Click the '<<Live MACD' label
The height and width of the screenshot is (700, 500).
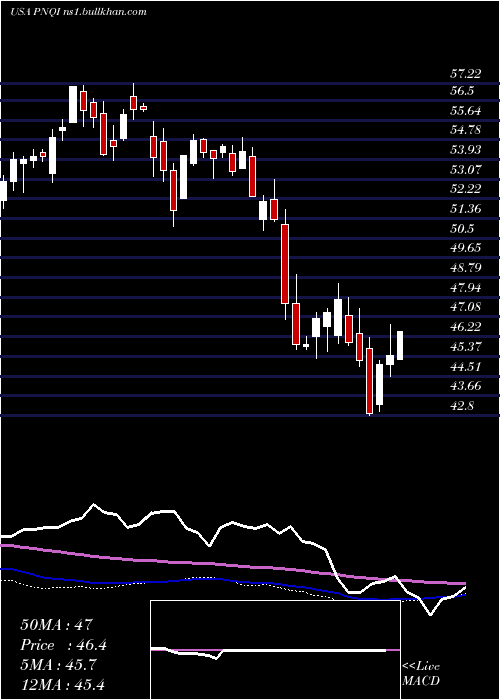pos(421,674)
